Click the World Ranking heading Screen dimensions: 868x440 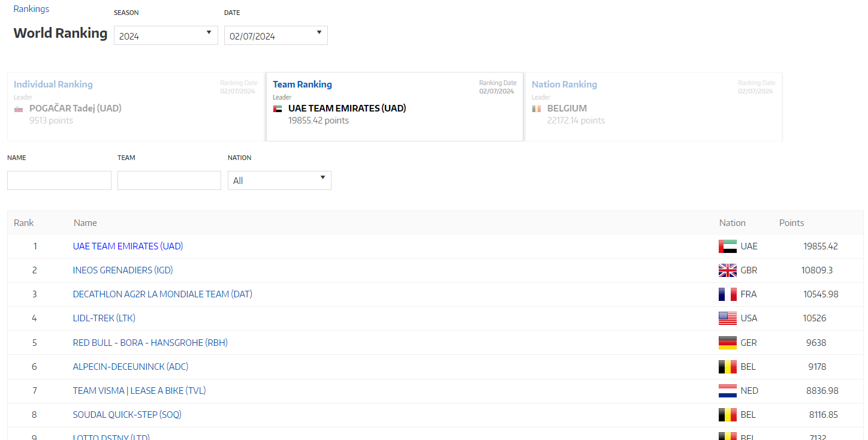pyautogui.click(x=61, y=33)
